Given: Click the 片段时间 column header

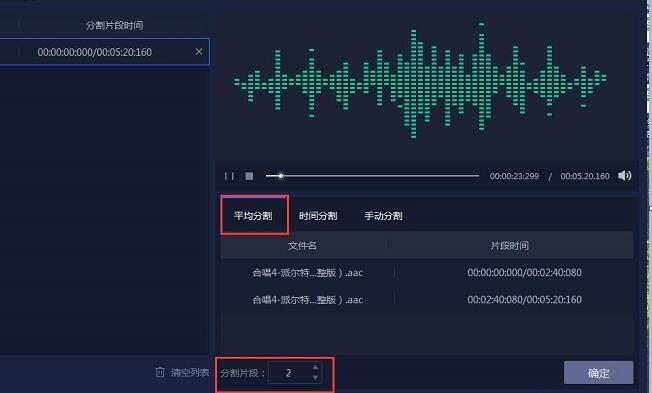Looking at the screenshot, I should coord(509,246).
